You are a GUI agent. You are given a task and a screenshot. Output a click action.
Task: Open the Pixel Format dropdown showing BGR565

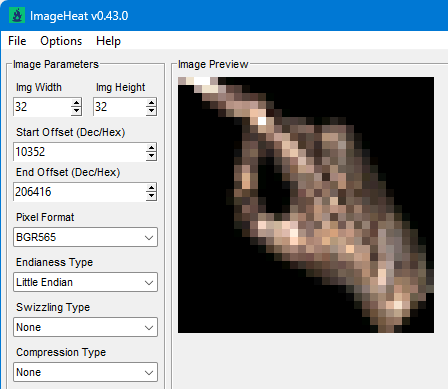(x=85, y=237)
